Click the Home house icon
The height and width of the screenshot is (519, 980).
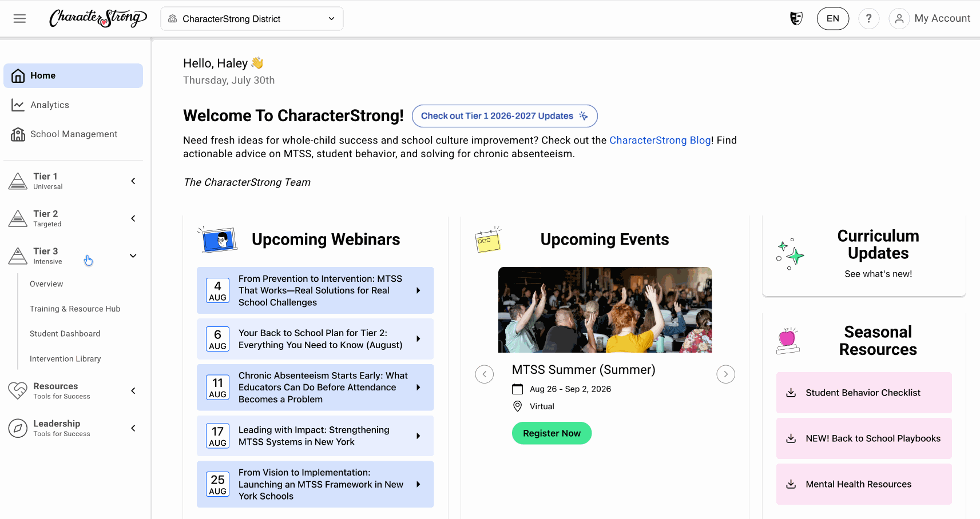click(x=18, y=75)
